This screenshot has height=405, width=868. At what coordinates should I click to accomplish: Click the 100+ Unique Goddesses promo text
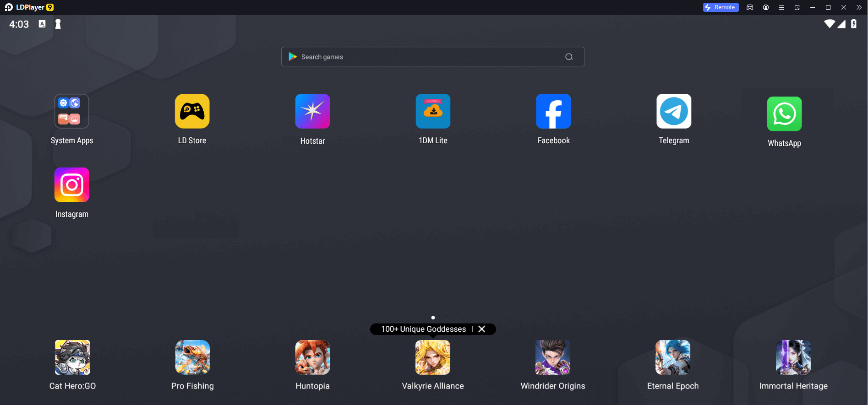pyautogui.click(x=423, y=329)
